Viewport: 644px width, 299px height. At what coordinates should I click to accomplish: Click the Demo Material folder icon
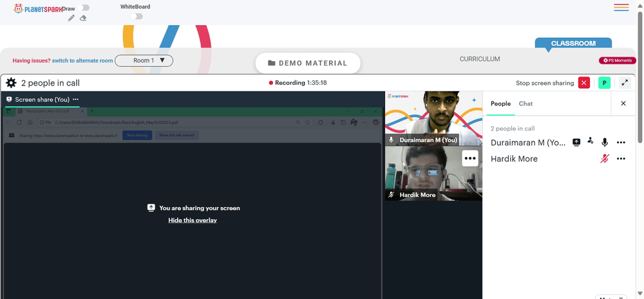click(272, 63)
